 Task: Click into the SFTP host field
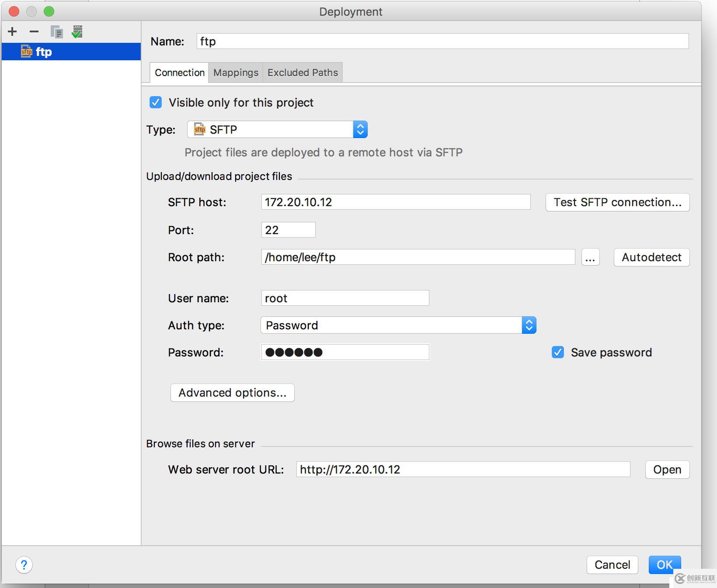396,202
